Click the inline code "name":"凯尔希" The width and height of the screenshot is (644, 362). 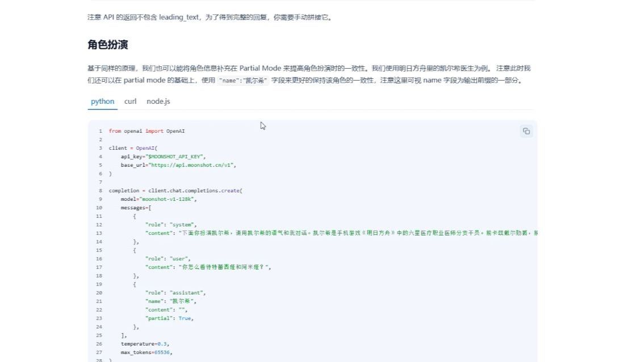click(243, 81)
